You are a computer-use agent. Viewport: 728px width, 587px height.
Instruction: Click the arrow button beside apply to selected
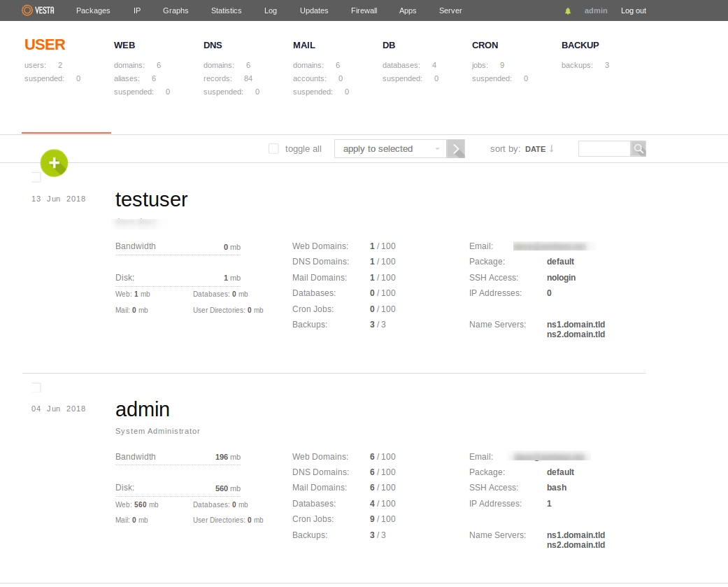tap(456, 148)
